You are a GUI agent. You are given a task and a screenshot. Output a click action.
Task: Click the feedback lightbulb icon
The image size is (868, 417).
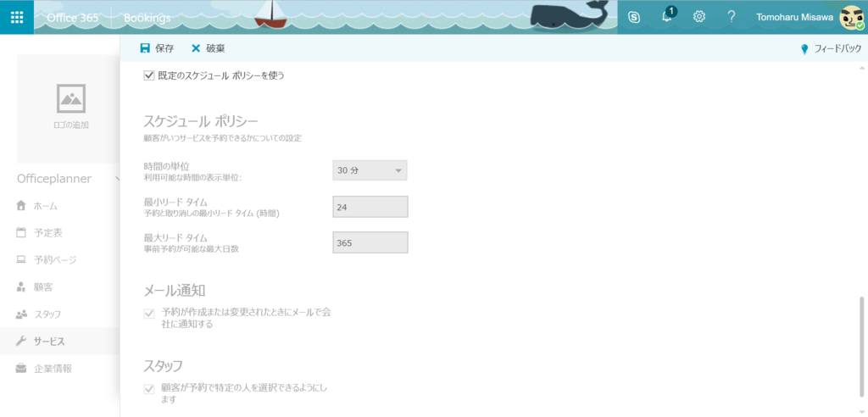point(805,49)
